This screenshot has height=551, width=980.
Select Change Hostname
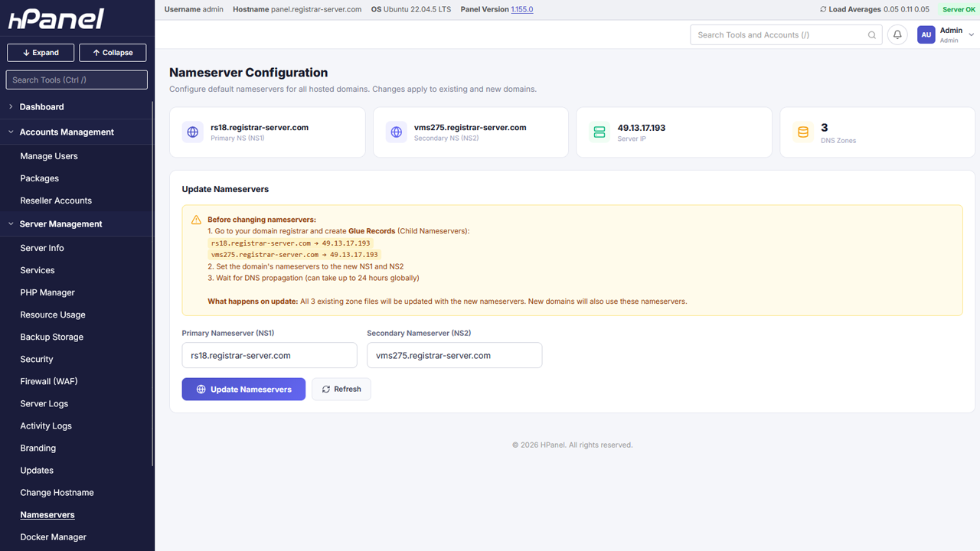(57, 492)
